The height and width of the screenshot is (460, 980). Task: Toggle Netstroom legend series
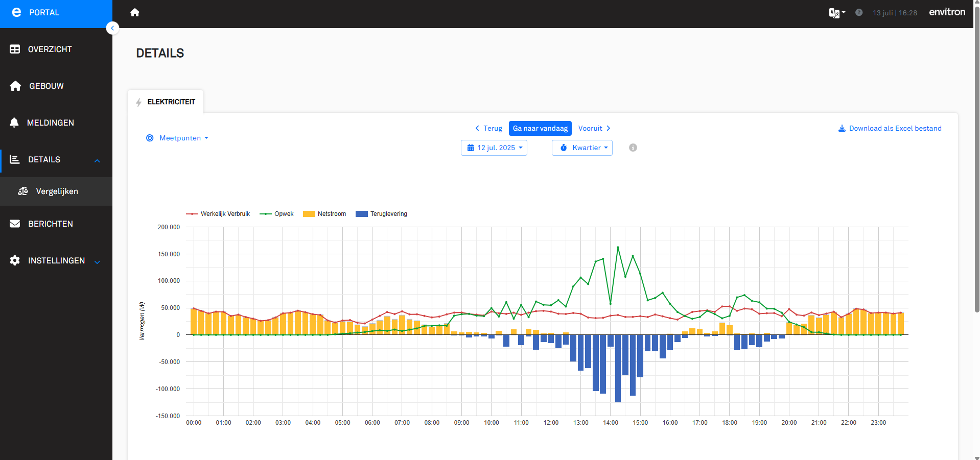tap(324, 214)
